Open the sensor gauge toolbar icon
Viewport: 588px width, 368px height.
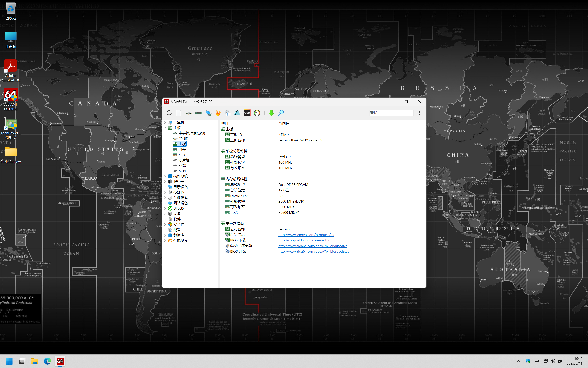point(257,113)
